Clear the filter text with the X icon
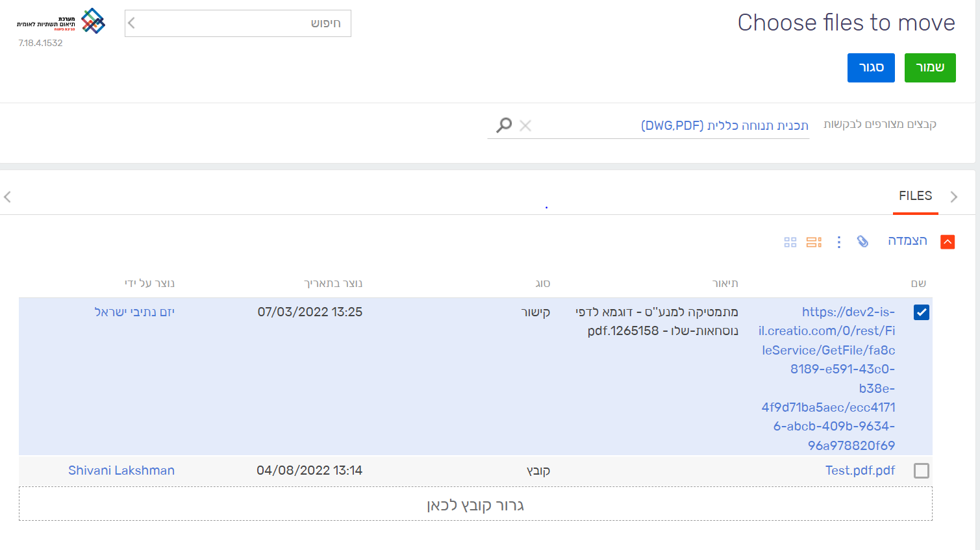This screenshot has width=980, height=550. 525,125
